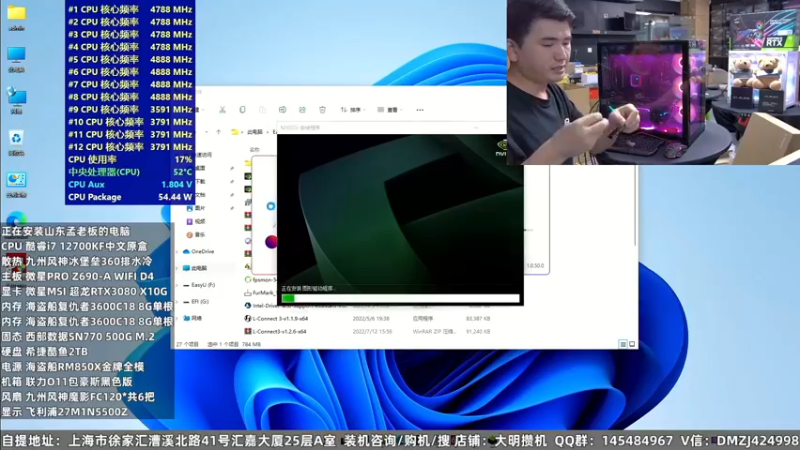Screen dimensions: 800x450
Task: Click 此电脑 in the address bar breadcrumb
Action: 255,132
